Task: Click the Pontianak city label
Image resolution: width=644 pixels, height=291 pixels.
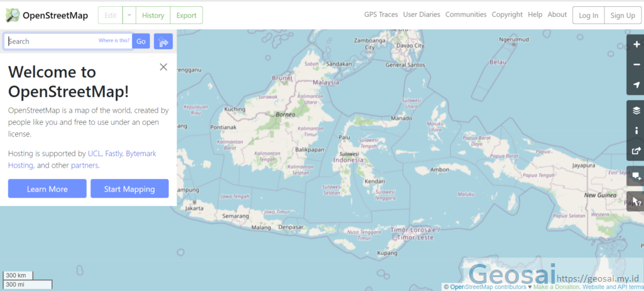Action: (223, 127)
